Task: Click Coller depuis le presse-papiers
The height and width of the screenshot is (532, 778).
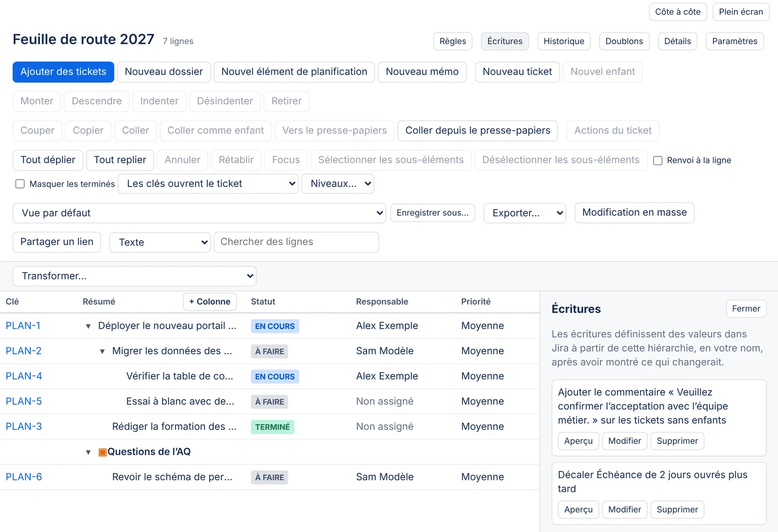Action: 478,131
